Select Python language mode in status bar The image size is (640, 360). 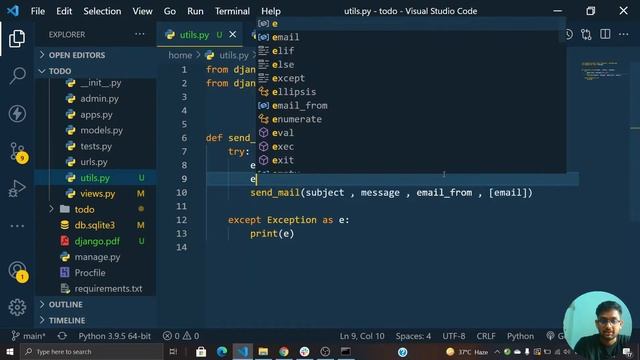coord(520,336)
